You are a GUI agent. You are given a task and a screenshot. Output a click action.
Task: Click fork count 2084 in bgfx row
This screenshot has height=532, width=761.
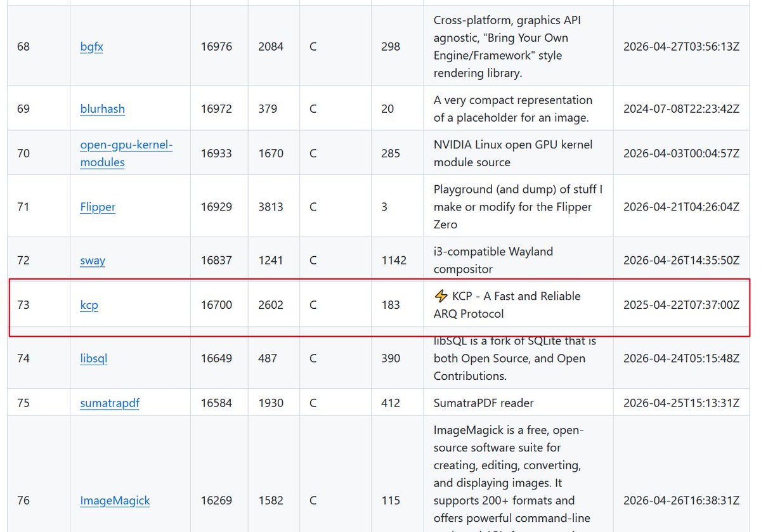click(x=271, y=46)
